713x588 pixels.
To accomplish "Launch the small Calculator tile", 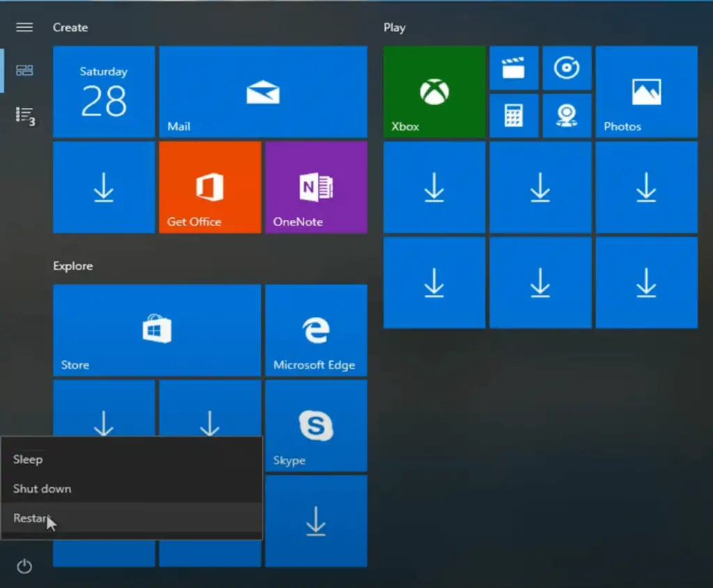I will pos(514,116).
